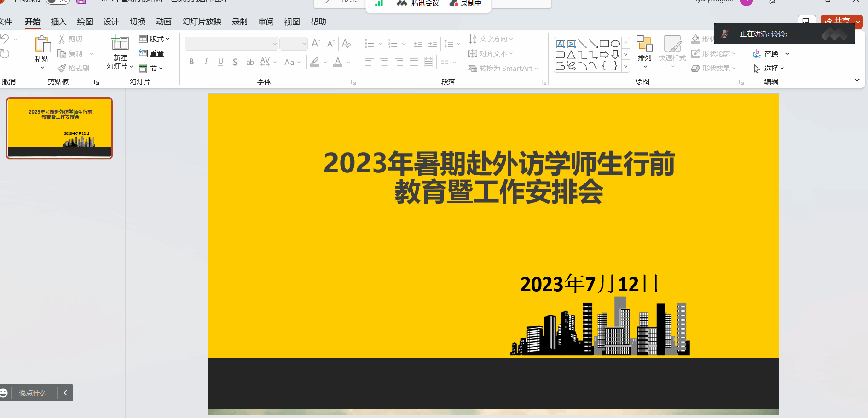The image size is (868, 418).
Task: Click the New Slide icon
Action: tap(120, 43)
